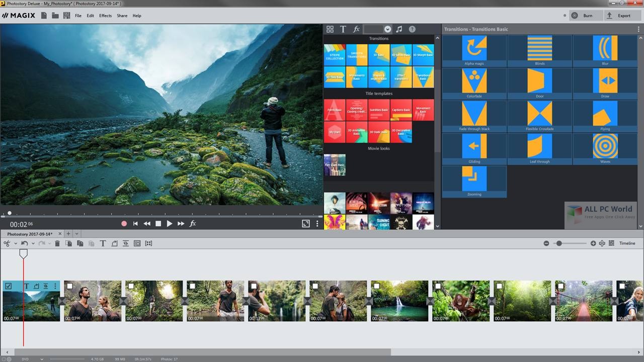The width and height of the screenshot is (644, 362).
Task: Open the Share menu
Action: point(122,16)
